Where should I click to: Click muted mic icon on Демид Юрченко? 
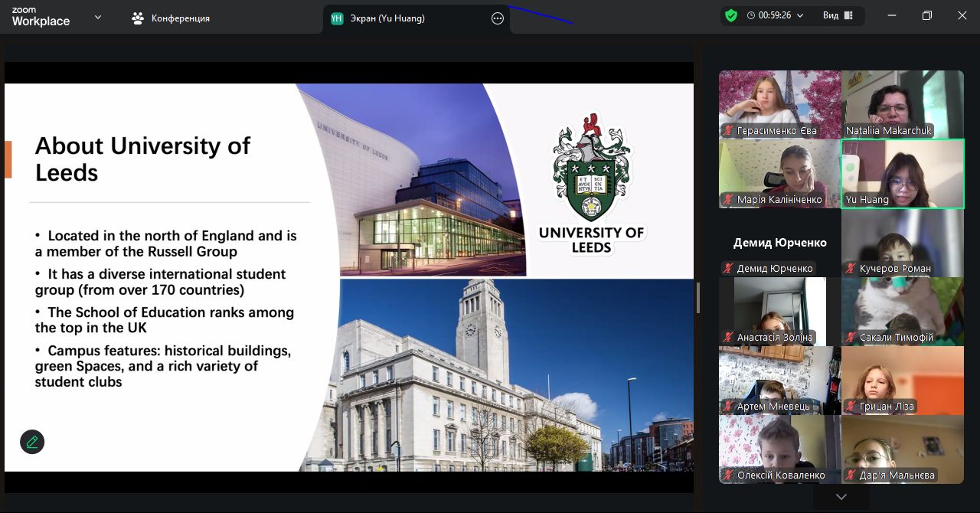click(x=728, y=269)
